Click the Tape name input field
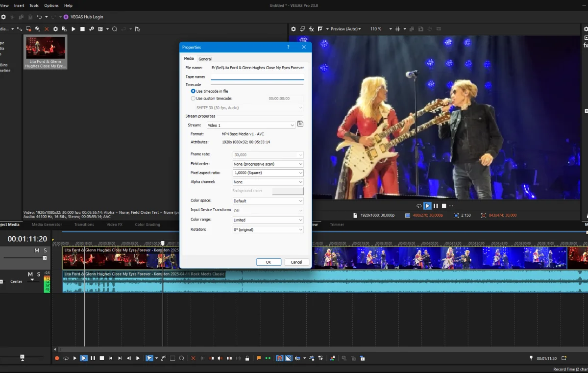The width and height of the screenshot is (588, 373). [x=257, y=76]
